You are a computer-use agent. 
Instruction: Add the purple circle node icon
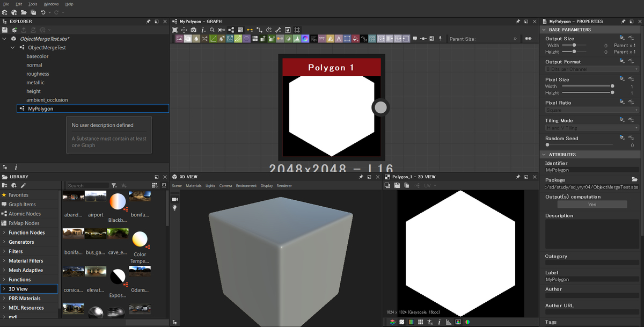(246, 39)
